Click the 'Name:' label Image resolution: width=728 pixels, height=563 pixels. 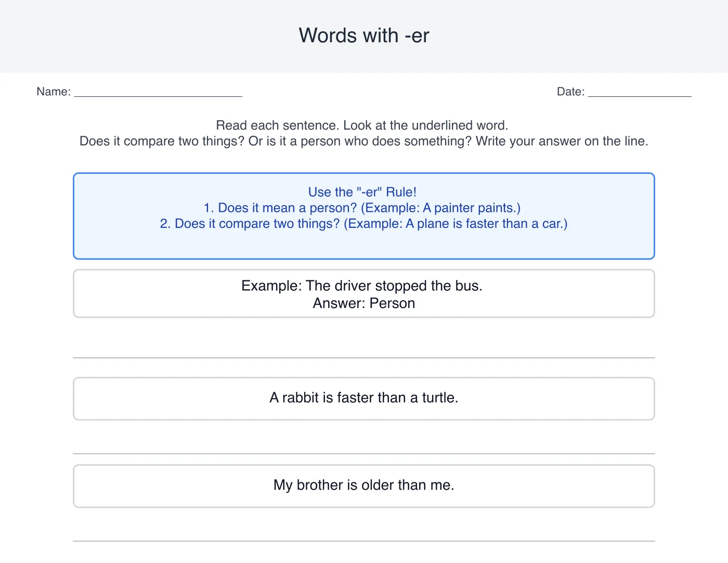(54, 92)
